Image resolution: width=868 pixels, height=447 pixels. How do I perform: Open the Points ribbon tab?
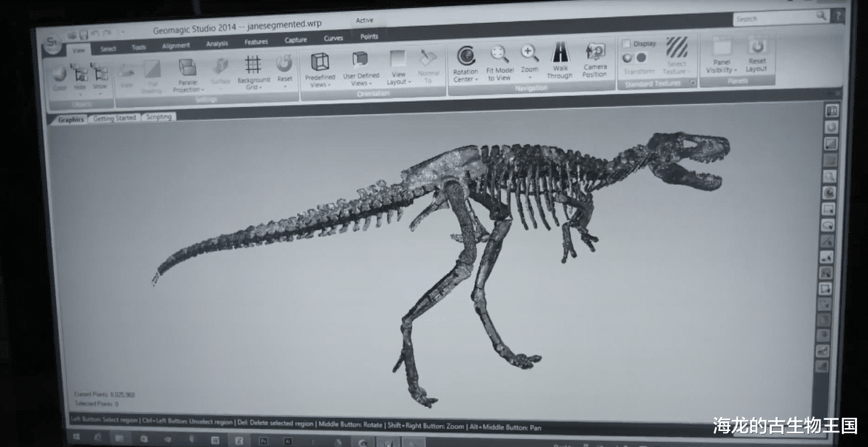(x=369, y=36)
